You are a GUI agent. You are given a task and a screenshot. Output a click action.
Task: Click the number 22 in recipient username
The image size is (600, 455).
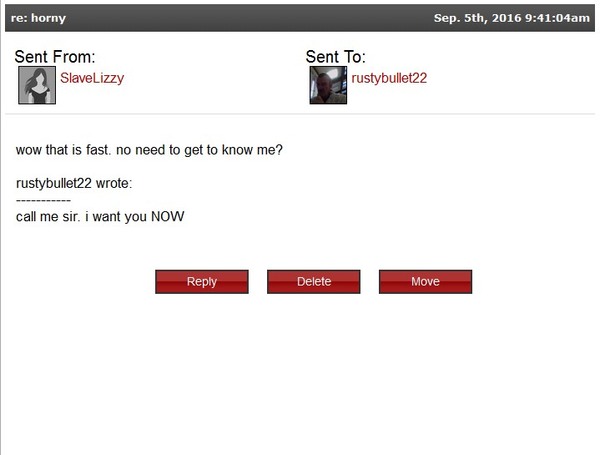click(419, 78)
